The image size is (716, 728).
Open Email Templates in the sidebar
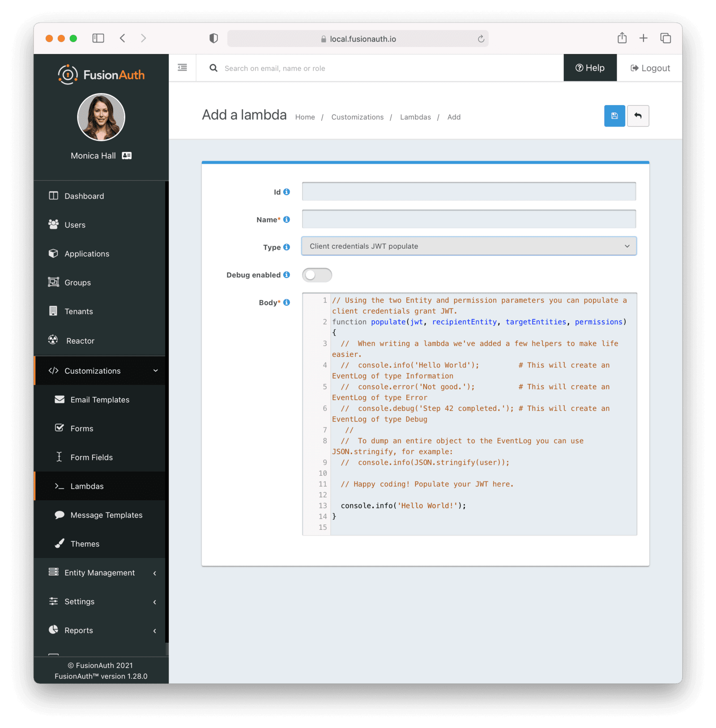coord(100,399)
